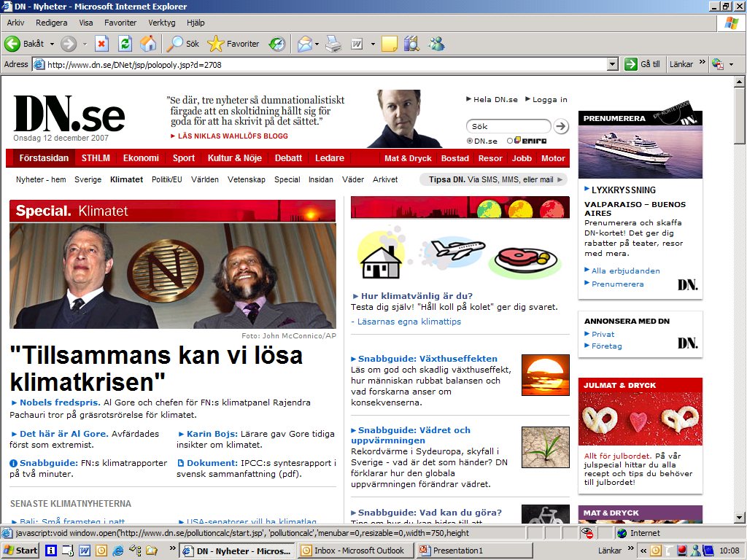This screenshot has width=747, height=560.
Task: Click the Gå till button
Action: (x=643, y=64)
